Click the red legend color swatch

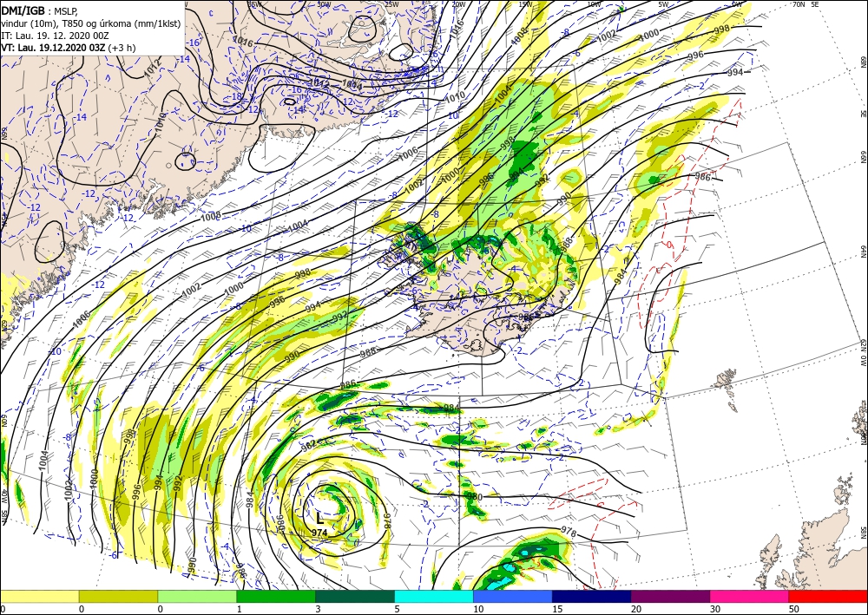828,596
